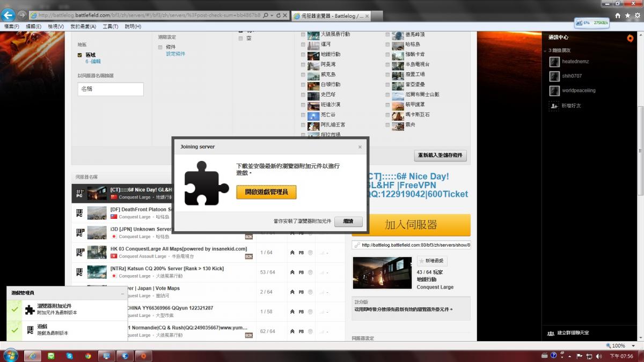This screenshot has height=362, width=644.
Task: Click the 新增好友 add friend icon
Action: (x=554, y=106)
